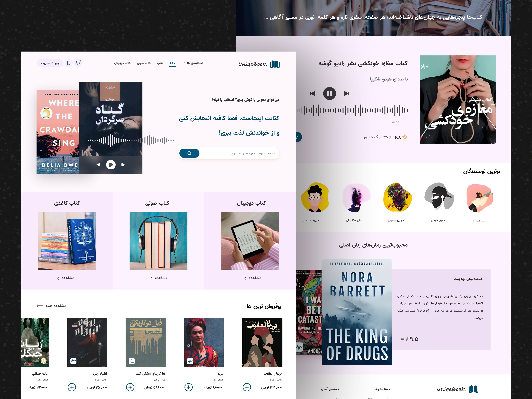Open the مشاهده همه link
This screenshot has width=532, height=399.
tap(51, 306)
